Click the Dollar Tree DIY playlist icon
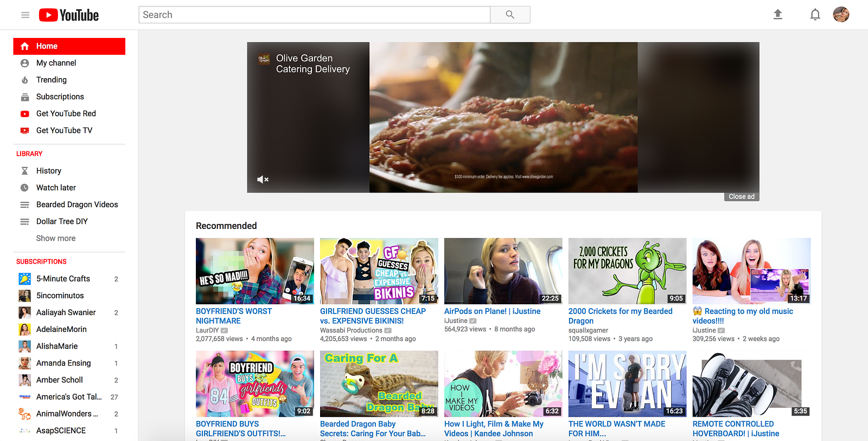Screen dimensions: 868x441 point(24,221)
